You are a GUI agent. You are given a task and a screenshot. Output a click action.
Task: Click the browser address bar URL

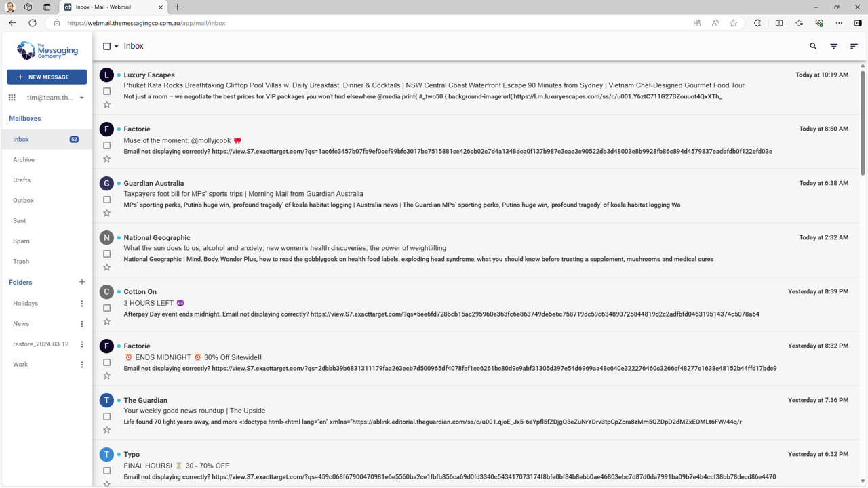(146, 23)
